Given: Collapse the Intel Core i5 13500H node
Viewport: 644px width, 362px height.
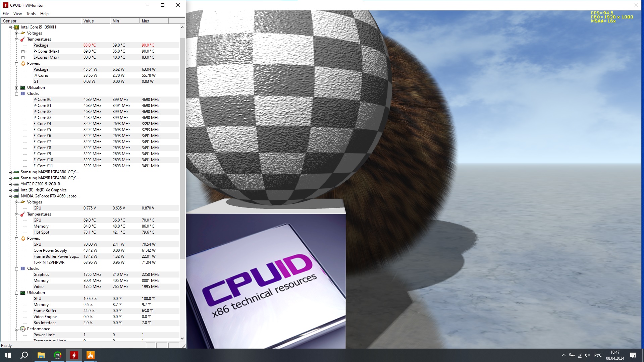Looking at the screenshot, I should tap(10, 27).
